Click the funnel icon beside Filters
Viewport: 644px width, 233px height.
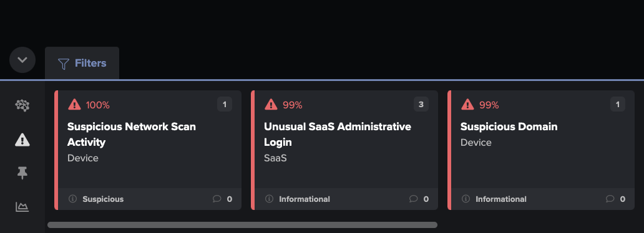(63, 64)
